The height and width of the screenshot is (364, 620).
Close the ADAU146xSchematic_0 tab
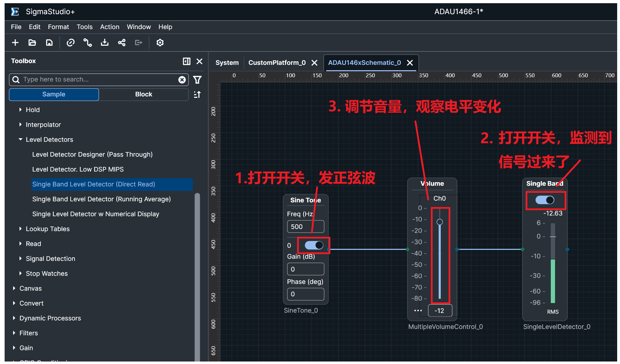410,63
